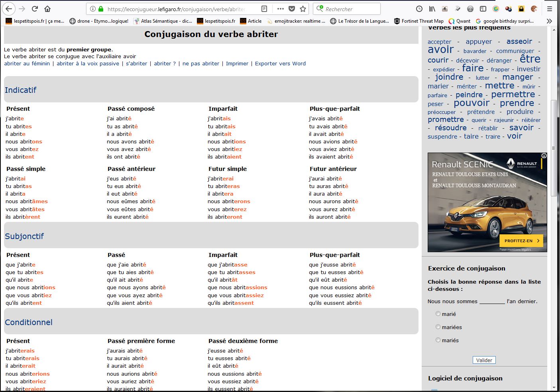The width and height of the screenshot is (560, 392).
Task: Pick the 'mariés' radio option
Action: point(438,340)
